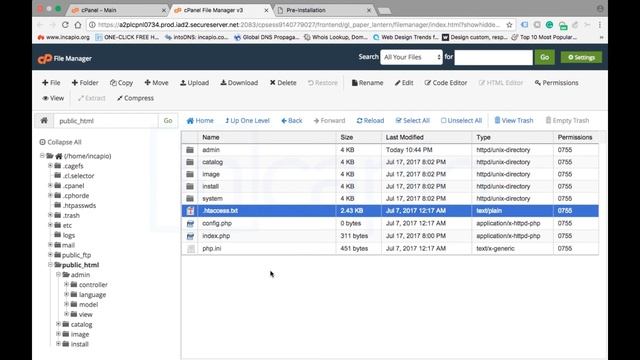Compress the selected file
The height and width of the screenshot is (360, 640).
click(x=135, y=98)
